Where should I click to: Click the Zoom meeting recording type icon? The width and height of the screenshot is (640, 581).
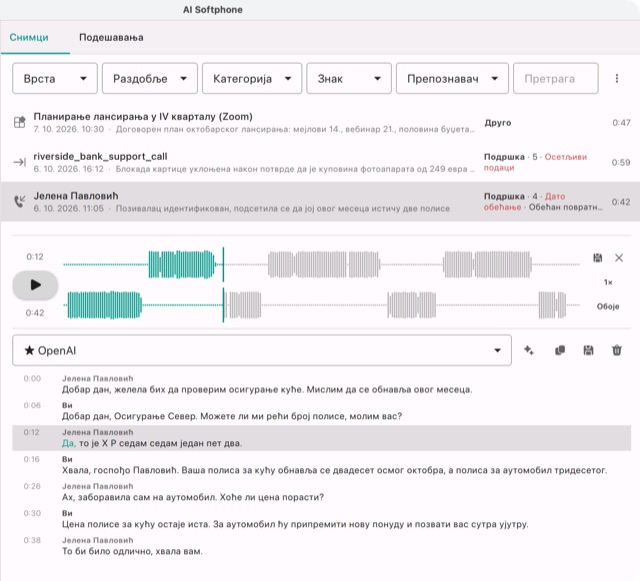(x=20, y=122)
